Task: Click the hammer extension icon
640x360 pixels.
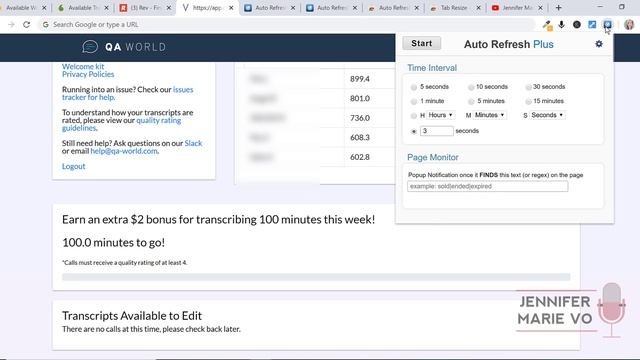Action: [547, 25]
